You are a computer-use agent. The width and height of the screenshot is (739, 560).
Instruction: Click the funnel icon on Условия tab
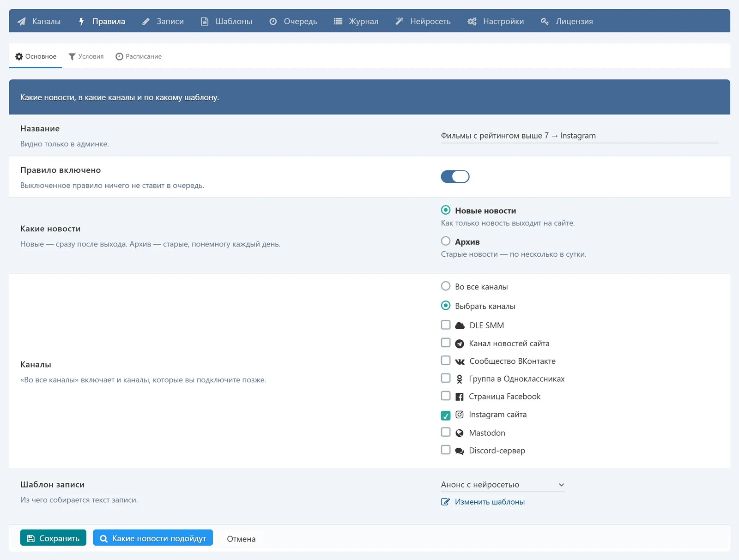point(72,56)
